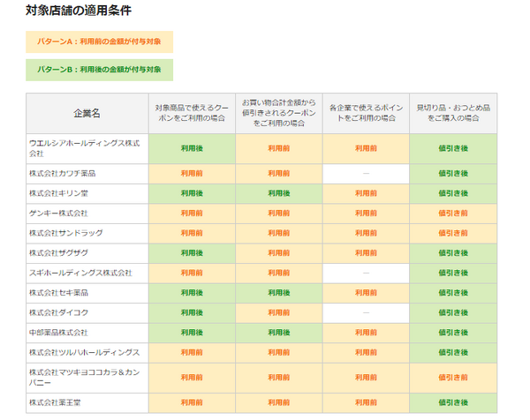Click ゲンキー product coupon 利用前 cell
Viewport: 530px width, 420px height.
click(192, 214)
